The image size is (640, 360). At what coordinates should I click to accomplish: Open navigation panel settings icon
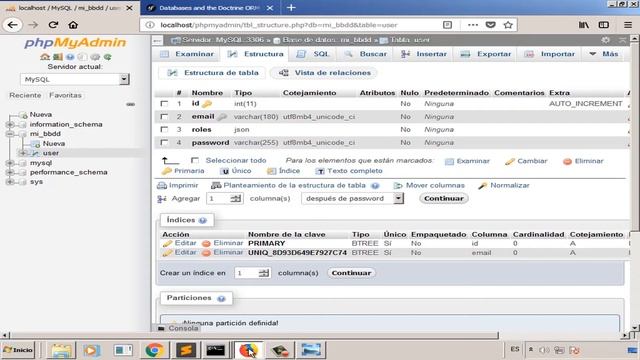95,57
